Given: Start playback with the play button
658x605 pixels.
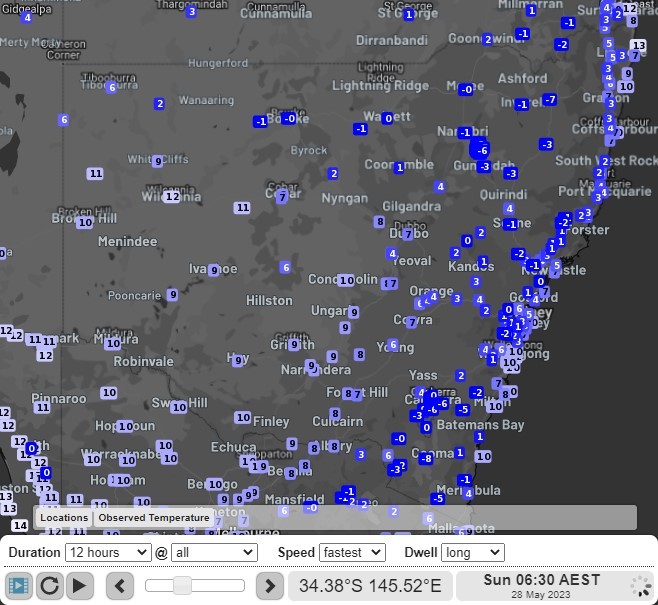Looking at the screenshot, I should point(80,586).
